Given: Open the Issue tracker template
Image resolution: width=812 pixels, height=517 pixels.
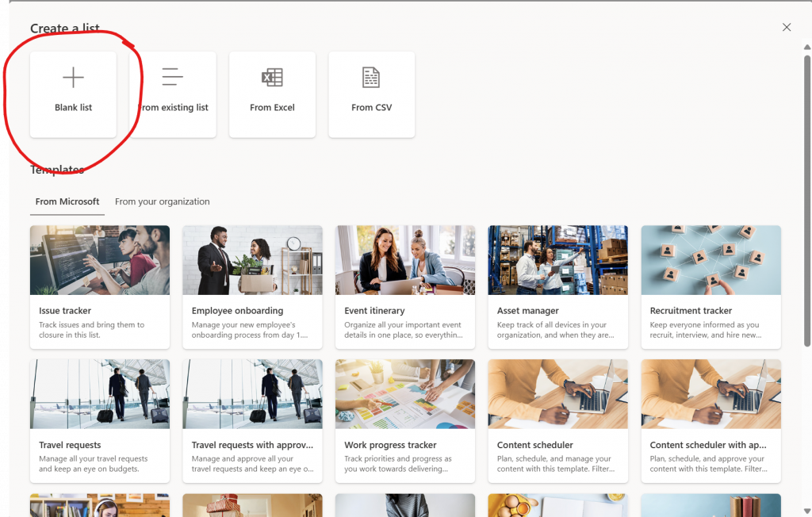Looking at the screenshot, I should (99, 287).
